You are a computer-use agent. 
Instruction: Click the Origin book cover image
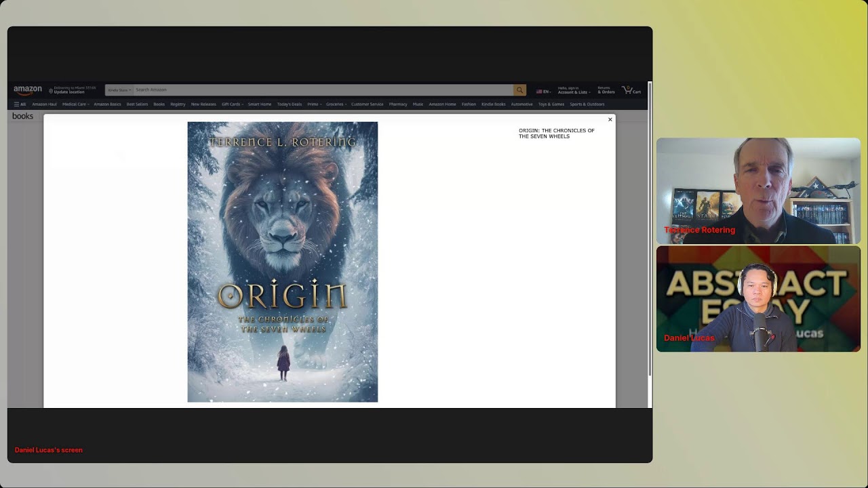(x=283, y=262)
